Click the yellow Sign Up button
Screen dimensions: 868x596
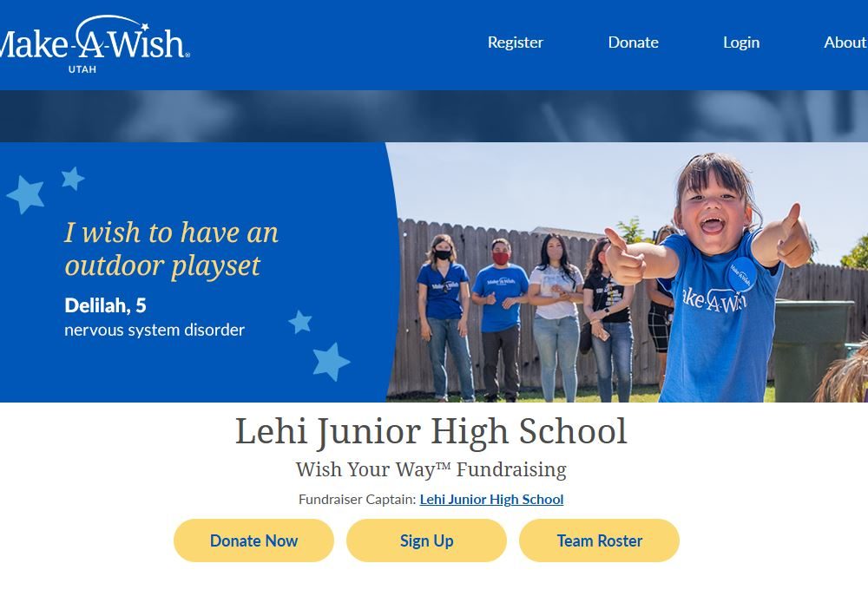(426, 540)
